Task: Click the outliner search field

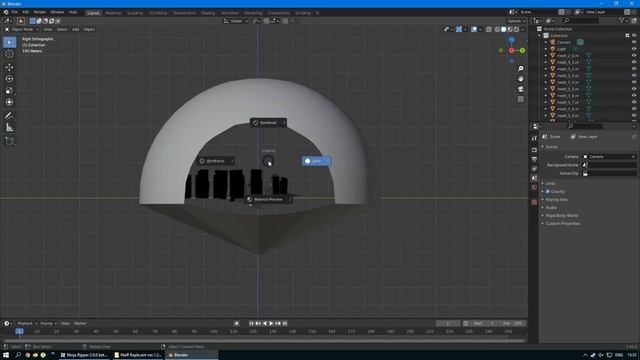Action: coord(581,20)
